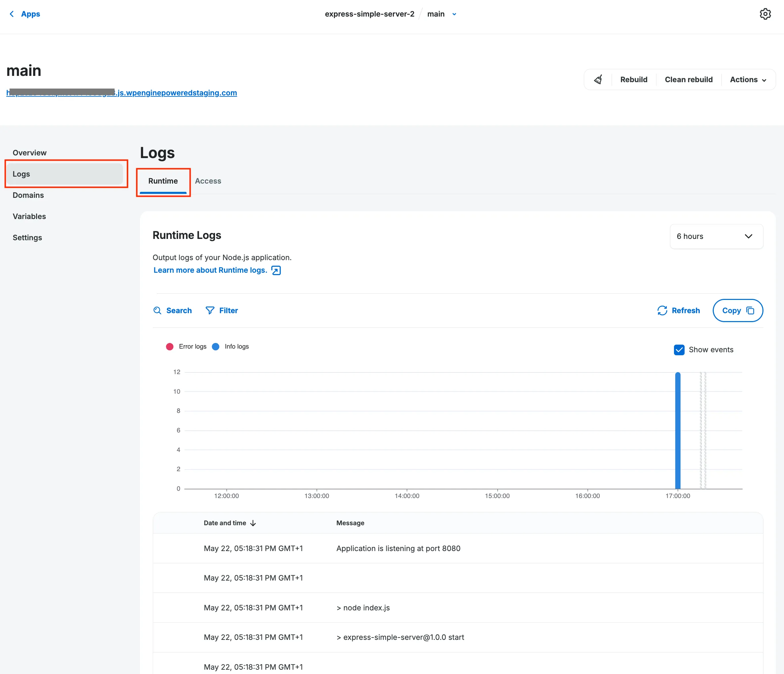
Task: Uncheck the Show events checkbox
Action: pyautogui.click(x=679, y=350)
